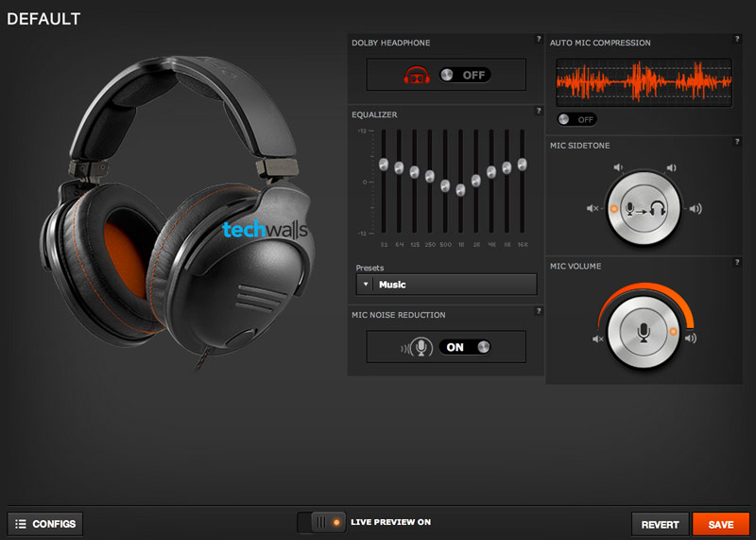Adjust the 500 Hz equalizer slider

[445, 185]
